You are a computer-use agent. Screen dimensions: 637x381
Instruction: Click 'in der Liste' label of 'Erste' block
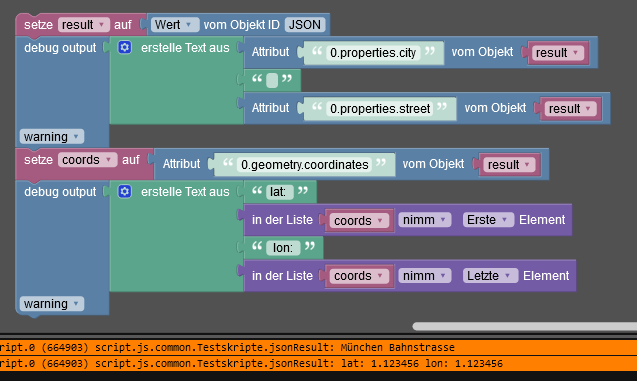tap(282, 220)
